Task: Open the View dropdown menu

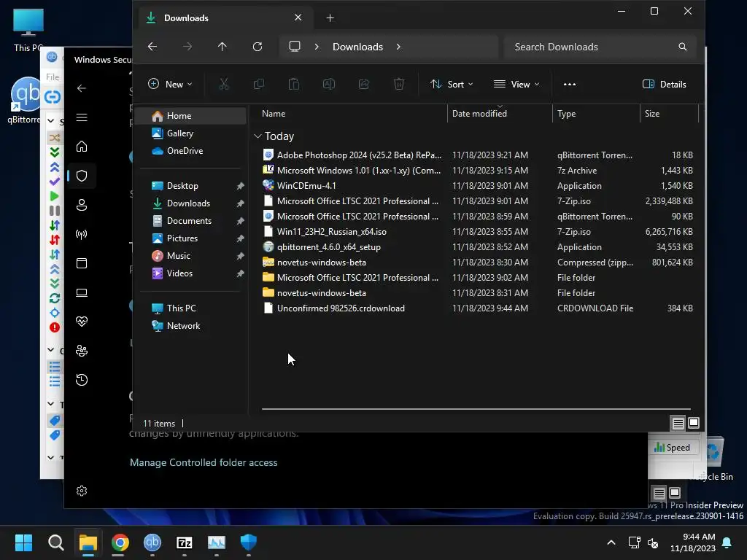Action: point(516,85)
